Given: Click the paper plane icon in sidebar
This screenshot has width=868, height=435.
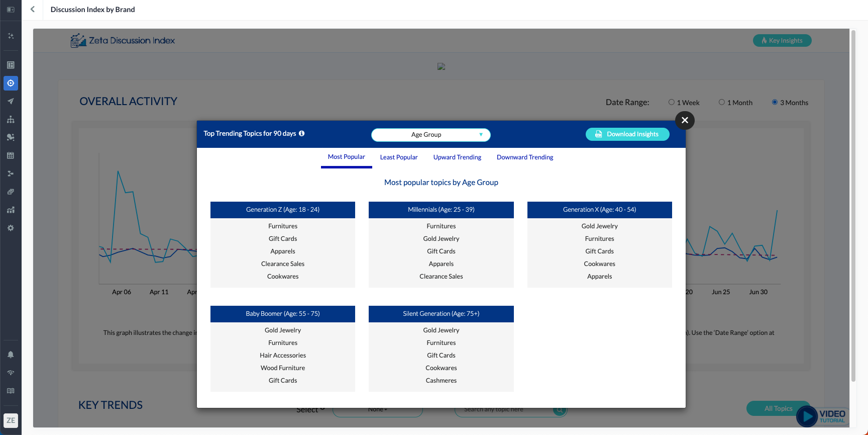Looking at the screenshot, I should click(11, 101).
